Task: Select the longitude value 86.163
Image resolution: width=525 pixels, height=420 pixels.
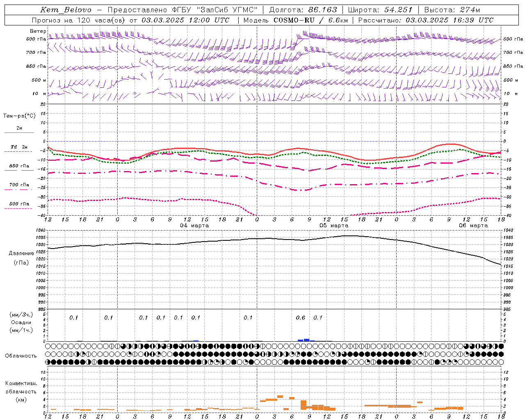Action: (x=322, y=10)
